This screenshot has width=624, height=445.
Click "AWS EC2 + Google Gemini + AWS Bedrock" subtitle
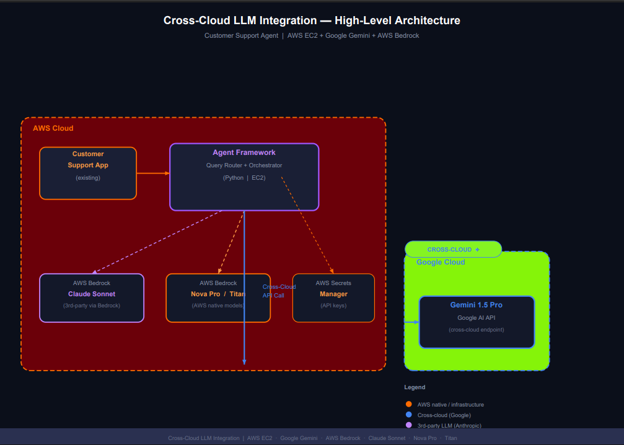(x=353, y=35)
